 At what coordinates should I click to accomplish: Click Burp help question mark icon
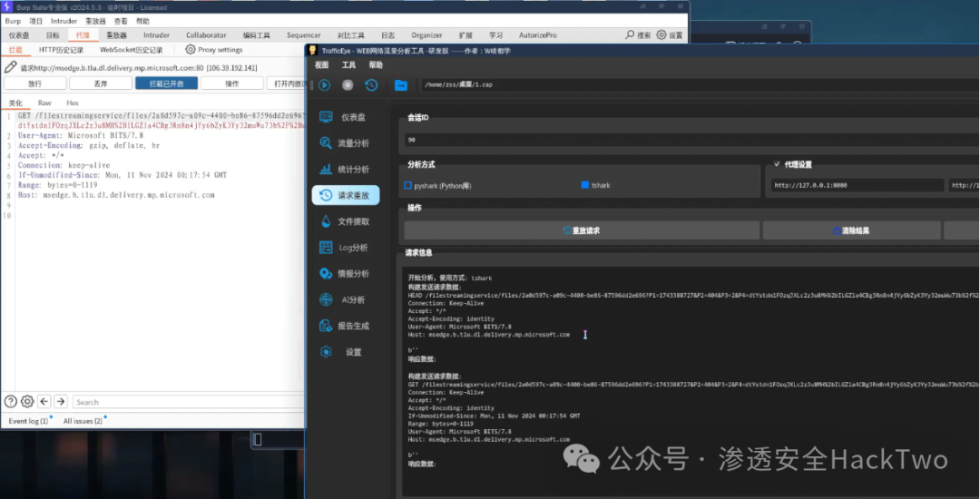[x=11, y=402]
